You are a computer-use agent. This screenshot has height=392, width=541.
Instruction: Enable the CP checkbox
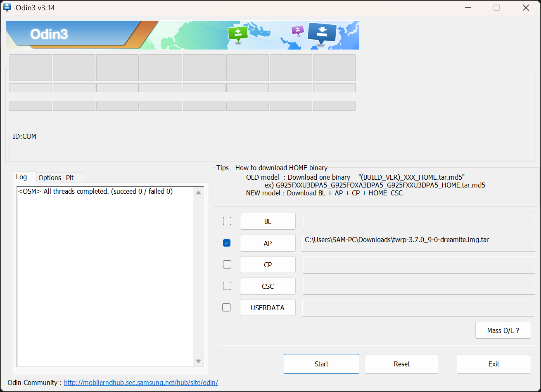click(227, 264)
